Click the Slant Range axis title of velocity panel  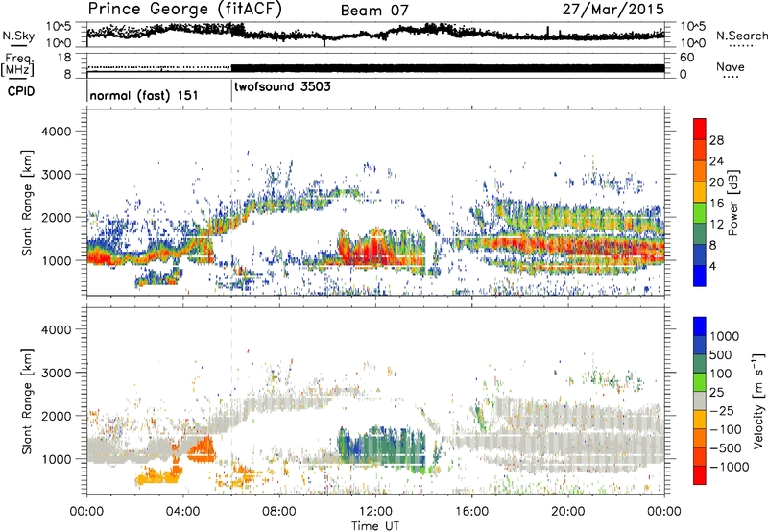pyautogui.click(x=27, y=401)
